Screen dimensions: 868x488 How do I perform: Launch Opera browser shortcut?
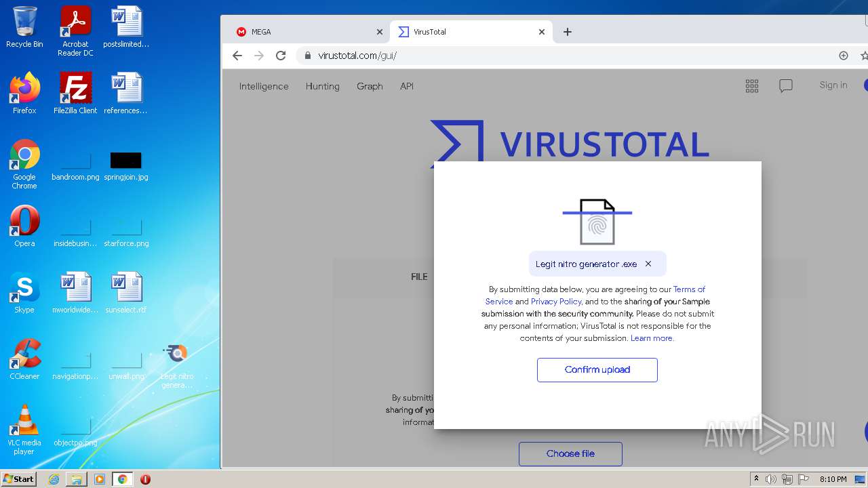24,226
